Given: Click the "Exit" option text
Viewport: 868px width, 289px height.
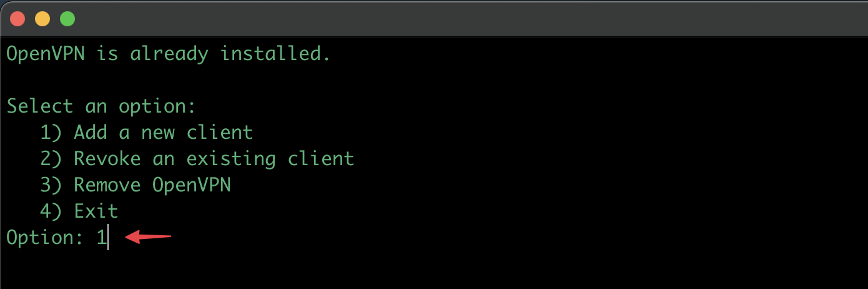Looking at the screenshot, I should (x=96, y=211).
